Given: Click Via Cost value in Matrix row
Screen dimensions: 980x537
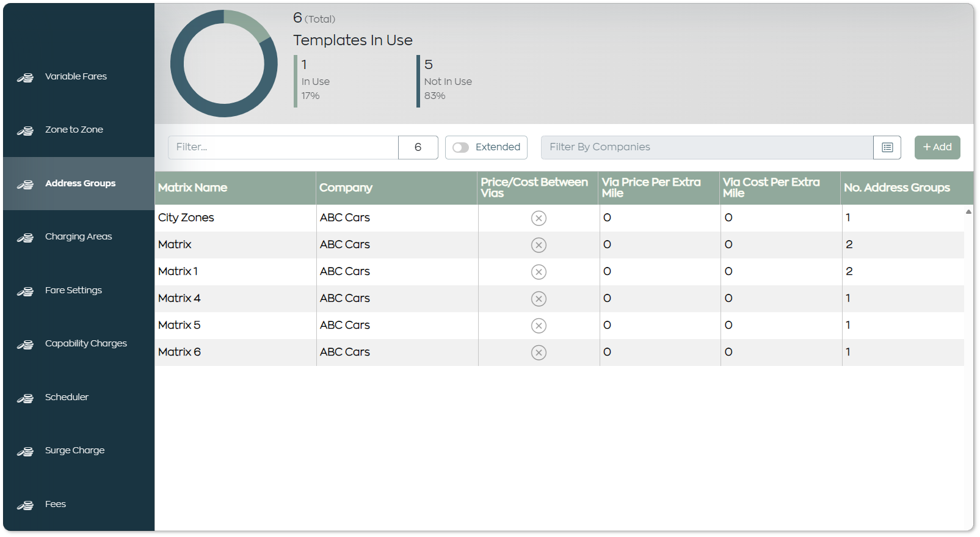Looking at the screenshot, I should tap(728, 244).
